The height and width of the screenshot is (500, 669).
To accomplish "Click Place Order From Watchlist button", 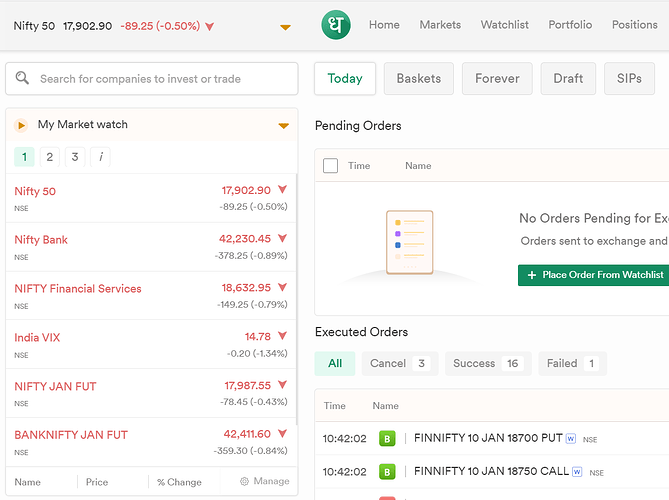I will point(593,275).
